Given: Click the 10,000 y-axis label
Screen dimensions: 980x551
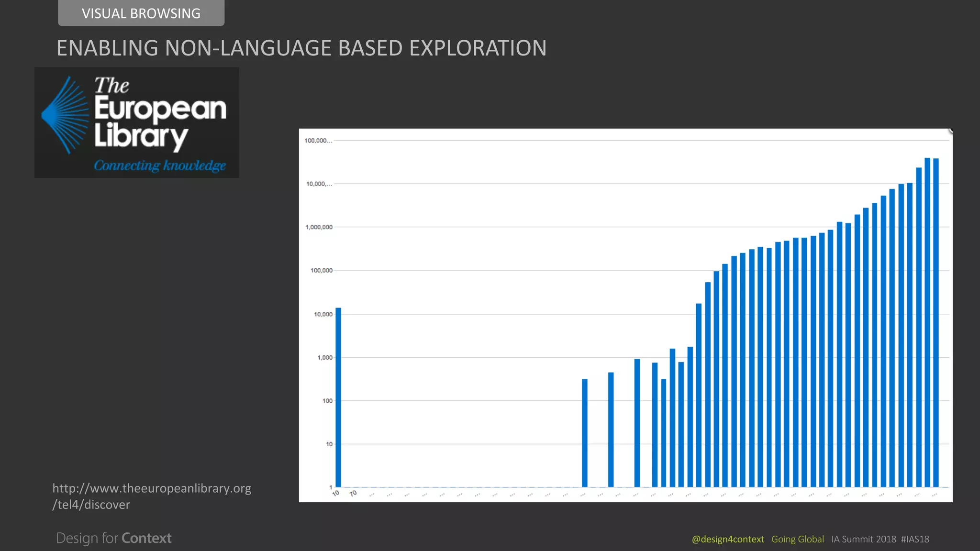Looking at the screenshot, I should pos(323,314).
